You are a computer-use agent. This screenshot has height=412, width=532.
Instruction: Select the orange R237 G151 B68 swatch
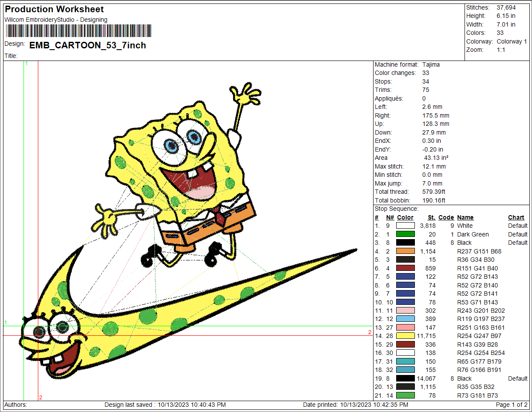pos(405,251)
